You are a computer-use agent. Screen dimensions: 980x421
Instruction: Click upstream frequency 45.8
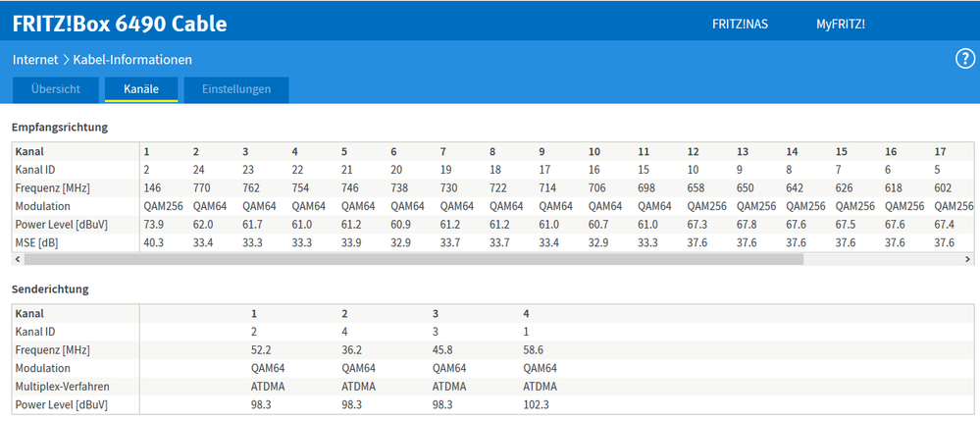tap(442, 349)
